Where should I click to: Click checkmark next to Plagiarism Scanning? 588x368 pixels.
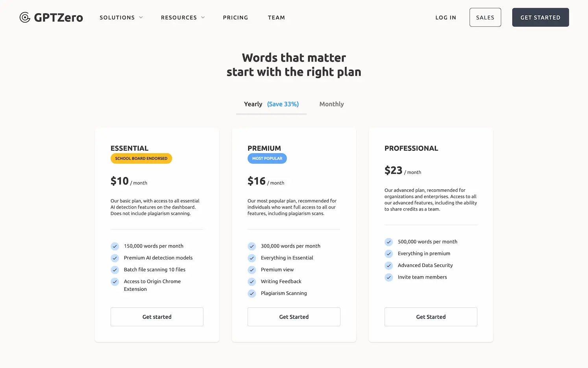tap(251, 293)
